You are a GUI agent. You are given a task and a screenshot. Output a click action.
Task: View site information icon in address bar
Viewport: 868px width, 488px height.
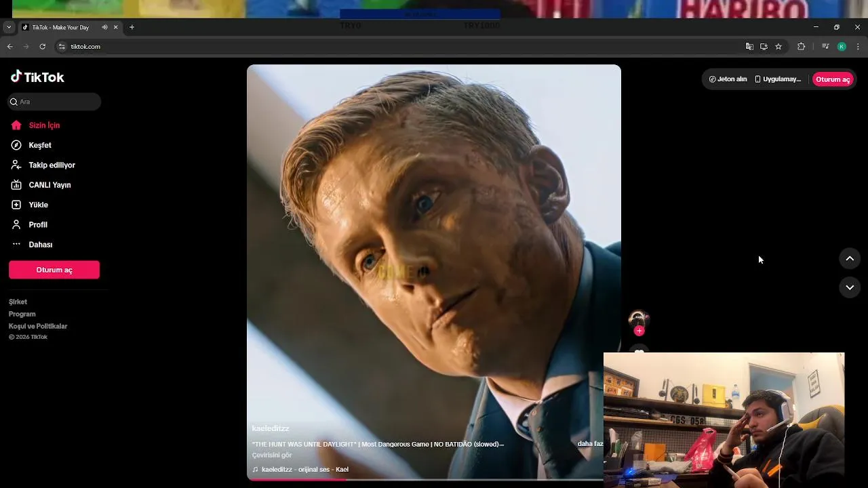click(x=62, y=47)
